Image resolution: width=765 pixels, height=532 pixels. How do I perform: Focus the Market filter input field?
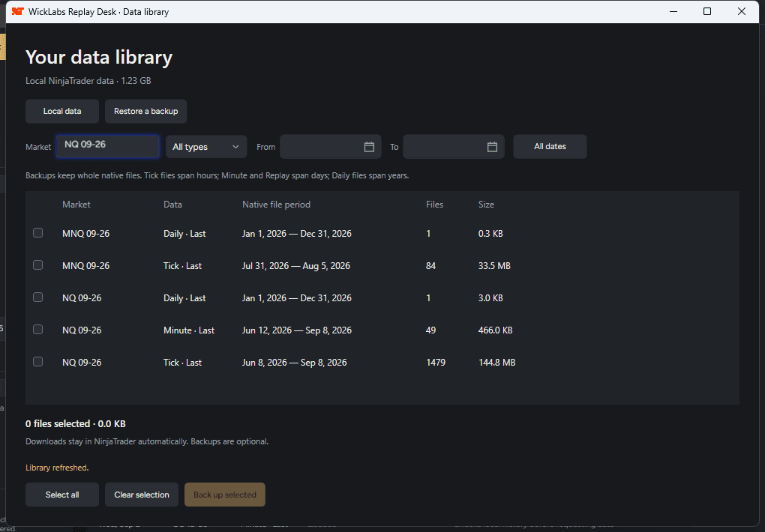(108, 146)
